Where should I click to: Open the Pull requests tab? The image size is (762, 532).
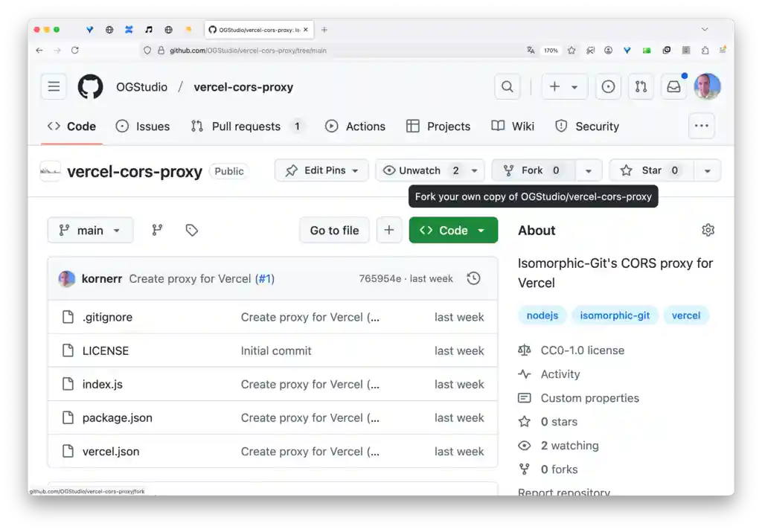(247, 126)
